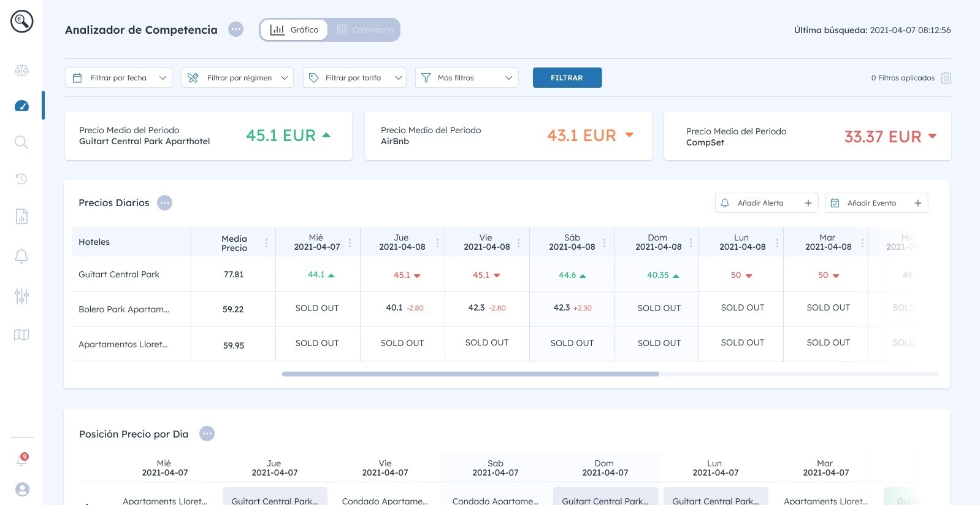
Task: Click plus icon on Añadir Evento
Action: (x=918, y=203)
